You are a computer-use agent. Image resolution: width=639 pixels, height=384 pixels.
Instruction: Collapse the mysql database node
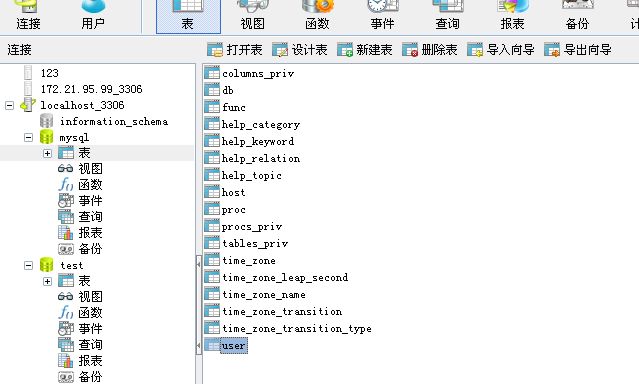point(28,137)
